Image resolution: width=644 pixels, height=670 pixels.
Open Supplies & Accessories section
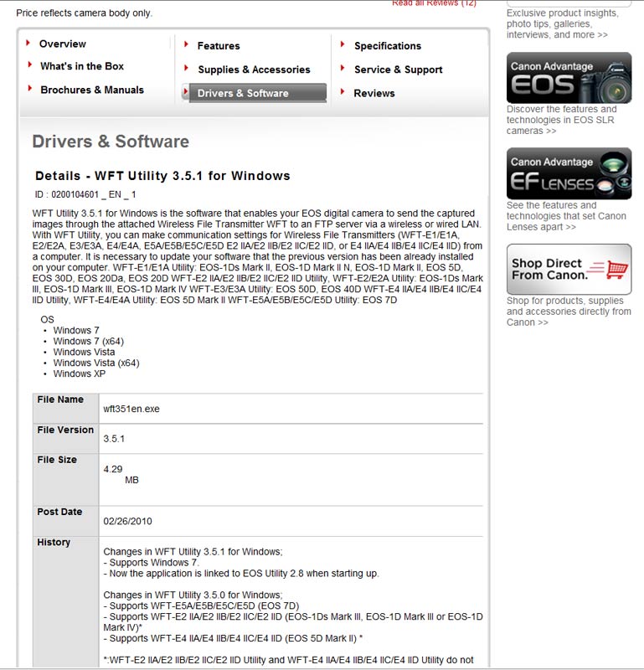click(254, 70)
